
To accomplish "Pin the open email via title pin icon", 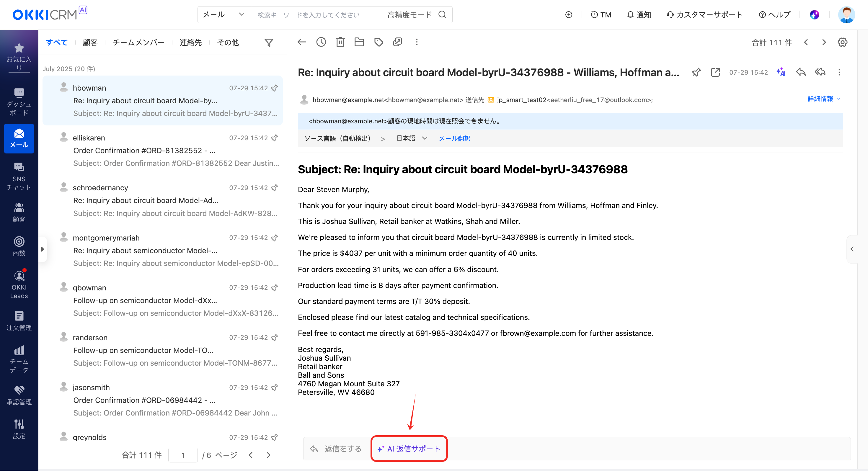I will 696,72.
